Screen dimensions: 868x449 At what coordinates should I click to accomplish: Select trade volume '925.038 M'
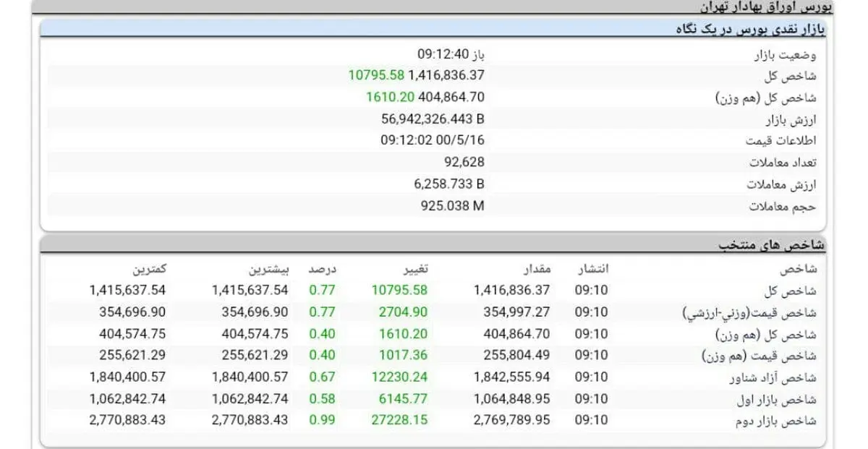pos(453,205)
